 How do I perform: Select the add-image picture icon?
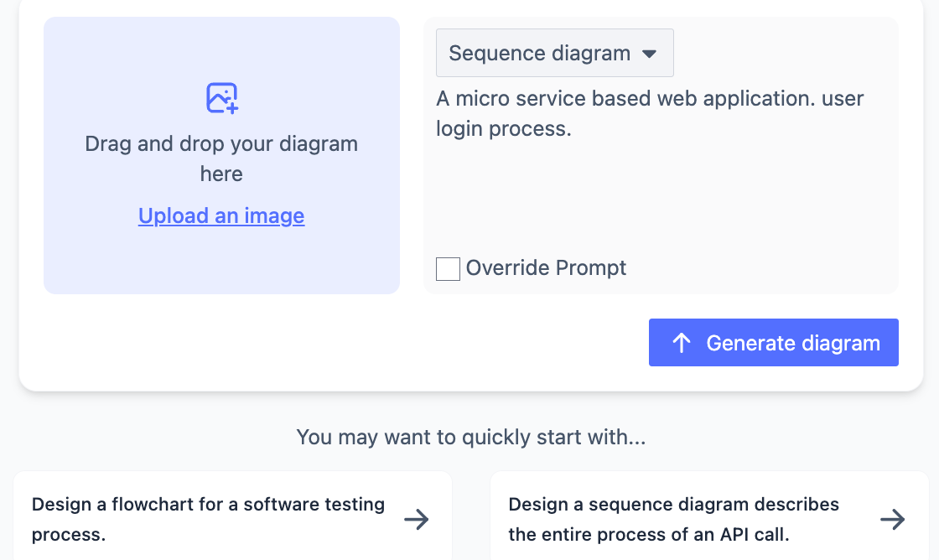(220, 98)
